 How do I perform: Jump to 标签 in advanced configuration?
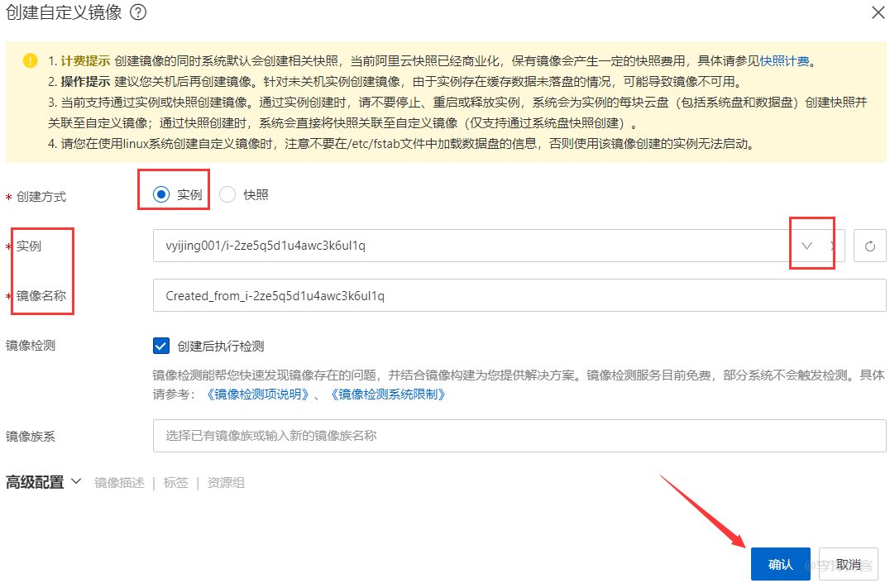pos(175,483)
